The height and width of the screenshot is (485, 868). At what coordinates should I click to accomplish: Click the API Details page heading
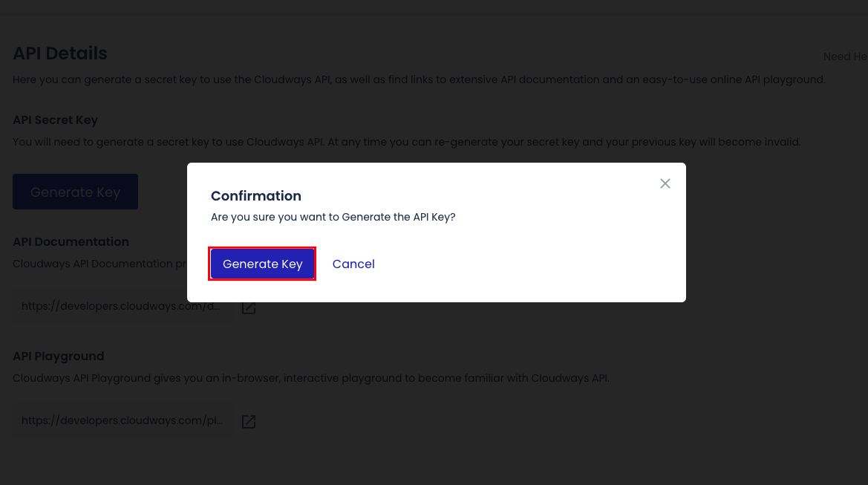(x=59, y=53)
